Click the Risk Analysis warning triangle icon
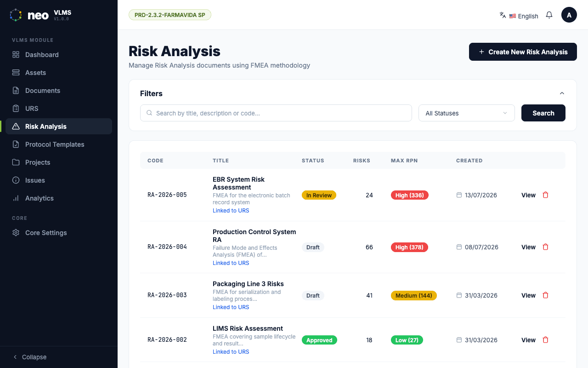The height and width of the screenshot is (368, 588). tap(16, 126)
